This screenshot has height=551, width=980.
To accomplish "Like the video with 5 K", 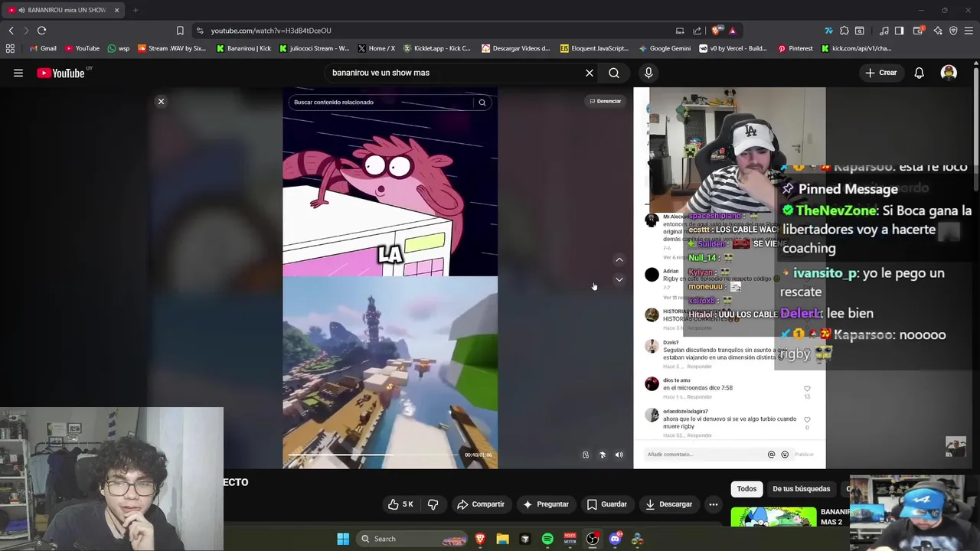I will pos(400,504).
